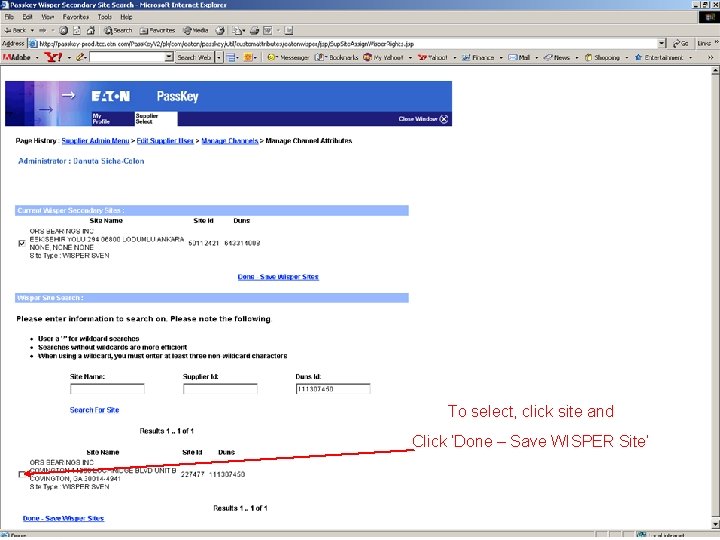Expand the Forward button history dropdown arrow
The image size is (720, 540).
tap(53, 30)
